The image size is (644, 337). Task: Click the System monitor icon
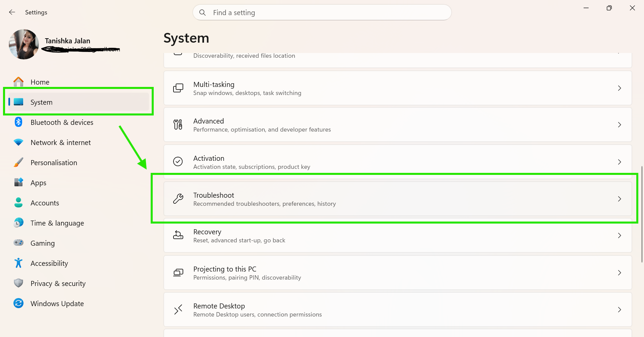coord(18,102)
